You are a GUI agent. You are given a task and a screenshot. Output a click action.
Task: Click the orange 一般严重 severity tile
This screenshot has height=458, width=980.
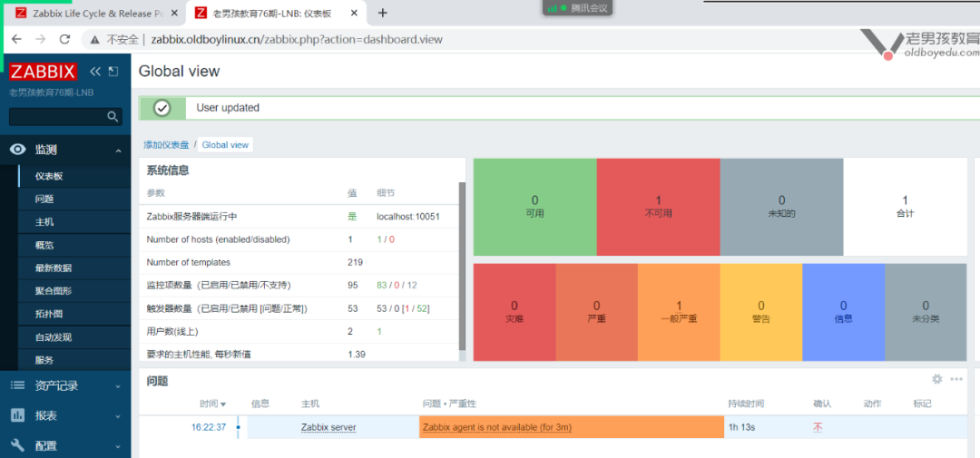click(x=678, y=312)
